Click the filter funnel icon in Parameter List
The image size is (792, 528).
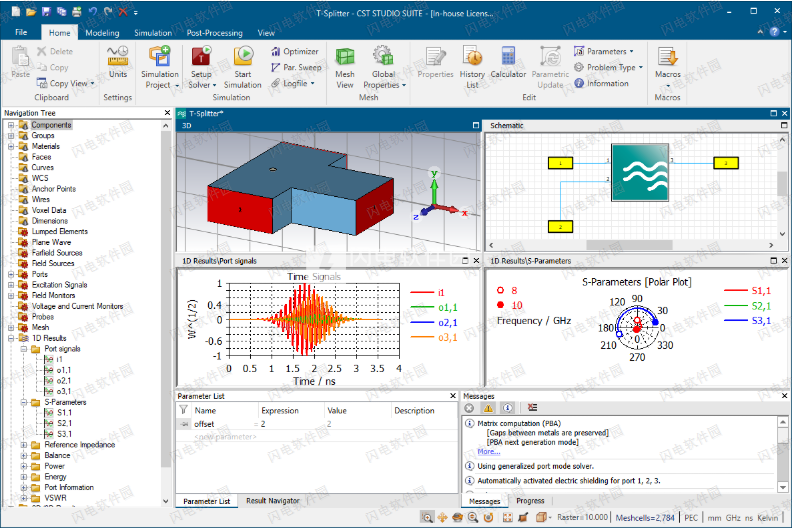183,410
